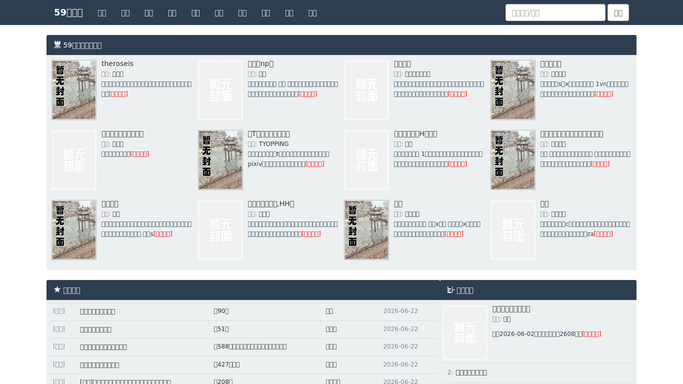Open the cover image beside theroseis
Image resolution: width=683 pixels, height=384 pixels.
point(74,90)
